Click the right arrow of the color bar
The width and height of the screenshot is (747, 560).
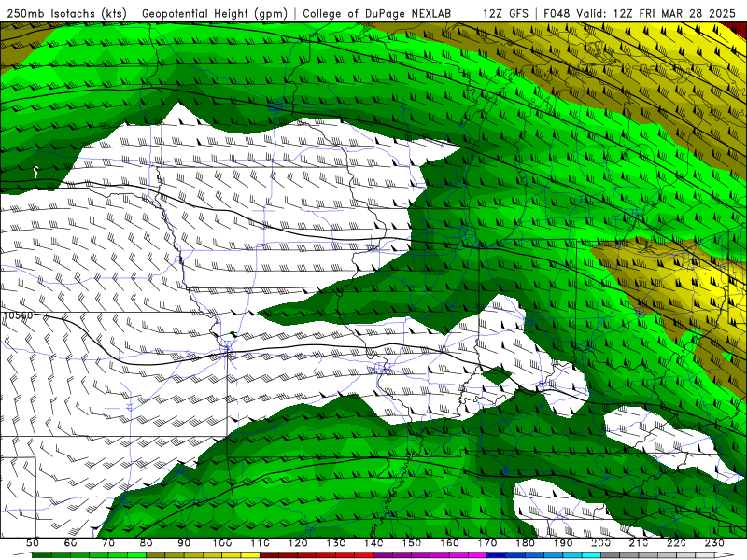725,554
